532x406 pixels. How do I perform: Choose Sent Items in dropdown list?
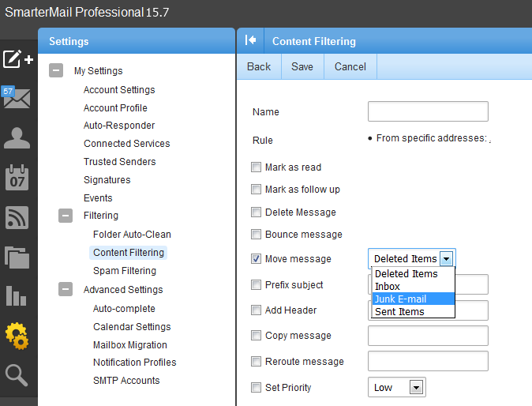413,311
